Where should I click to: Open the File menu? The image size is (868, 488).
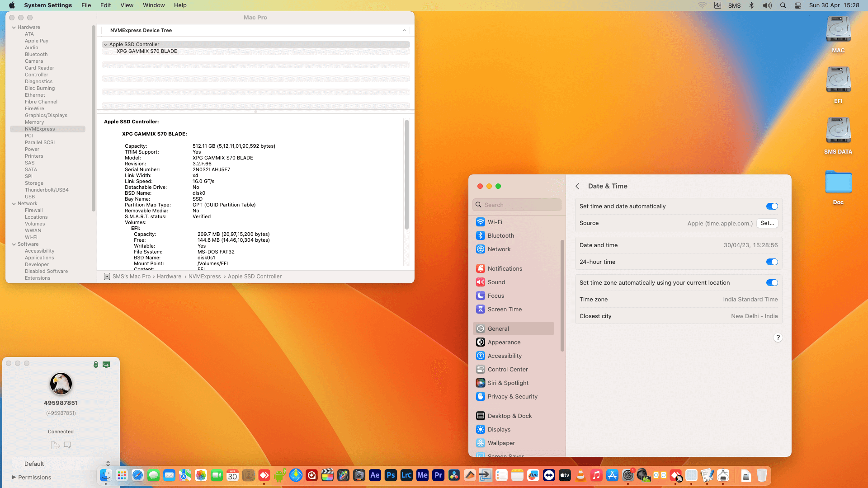86,5
